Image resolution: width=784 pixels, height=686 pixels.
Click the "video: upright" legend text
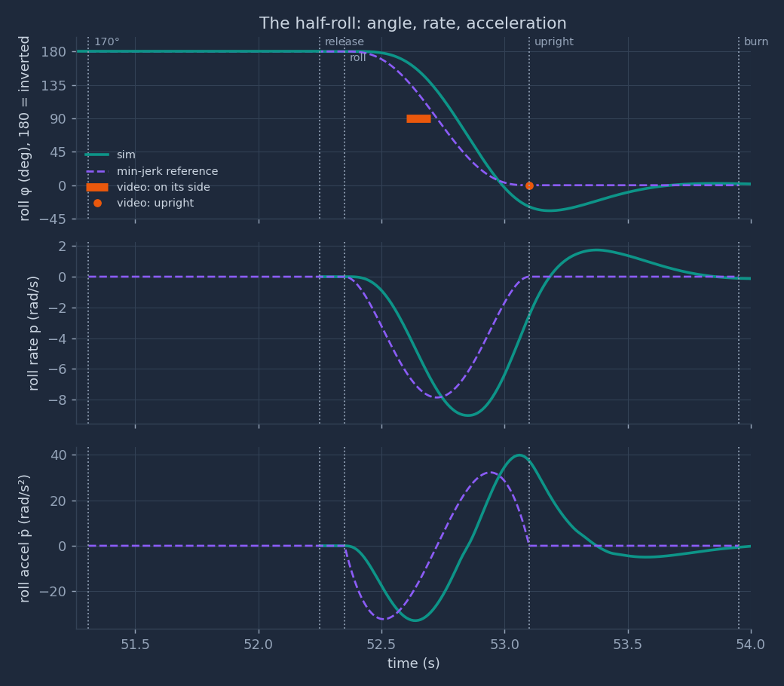tap(155, 203)
